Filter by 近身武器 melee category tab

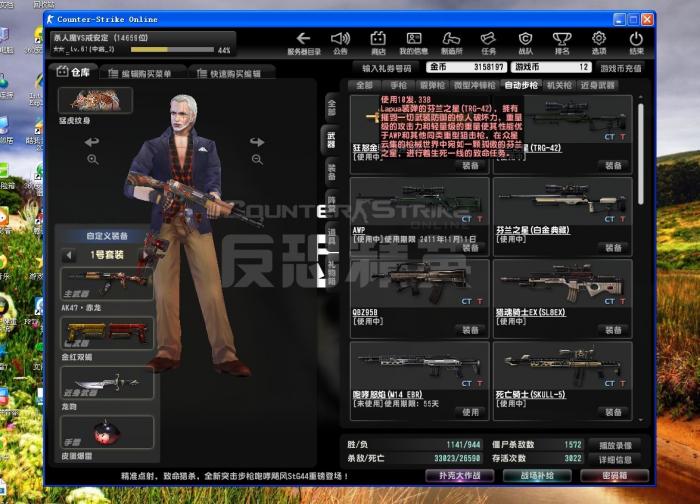click(x=597, y=85)
